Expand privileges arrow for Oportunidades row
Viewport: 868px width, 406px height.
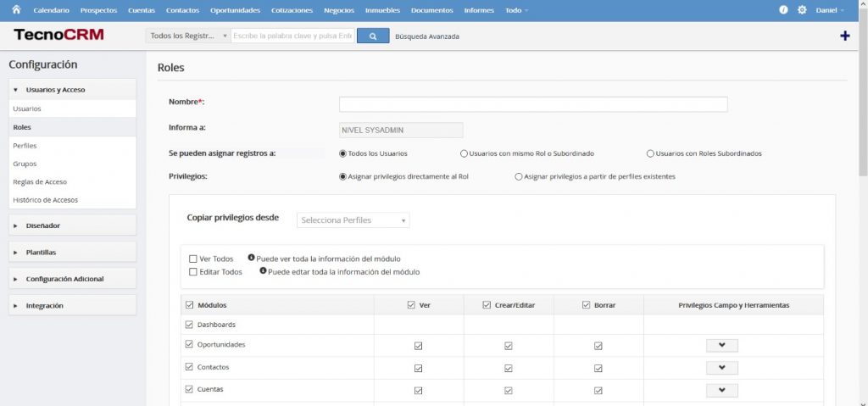[x=721, y=346]
